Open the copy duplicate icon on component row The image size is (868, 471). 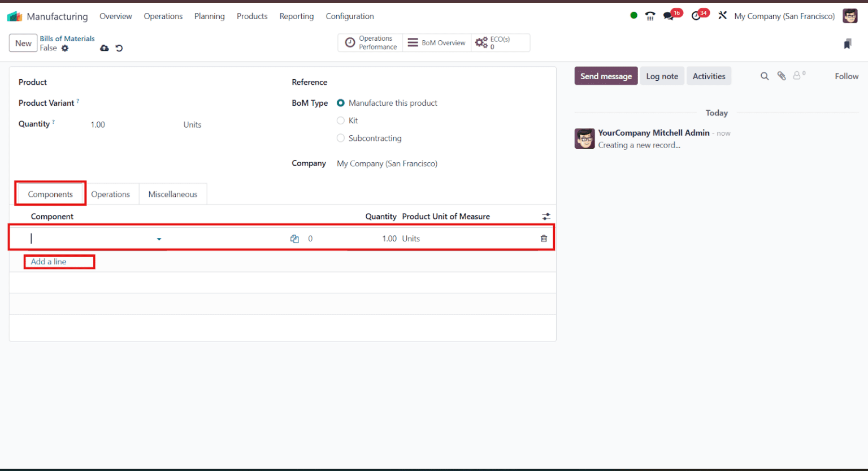pyautogui.click(x=294, y=238)
